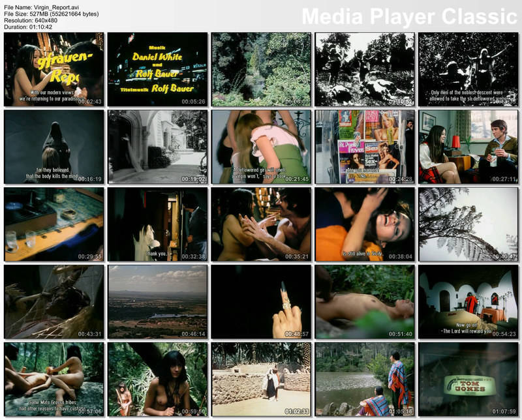This screenshot has width=522, height=420.
Task: Select the thumbnail stamped 00:21:45
Action: pos(262,147)
